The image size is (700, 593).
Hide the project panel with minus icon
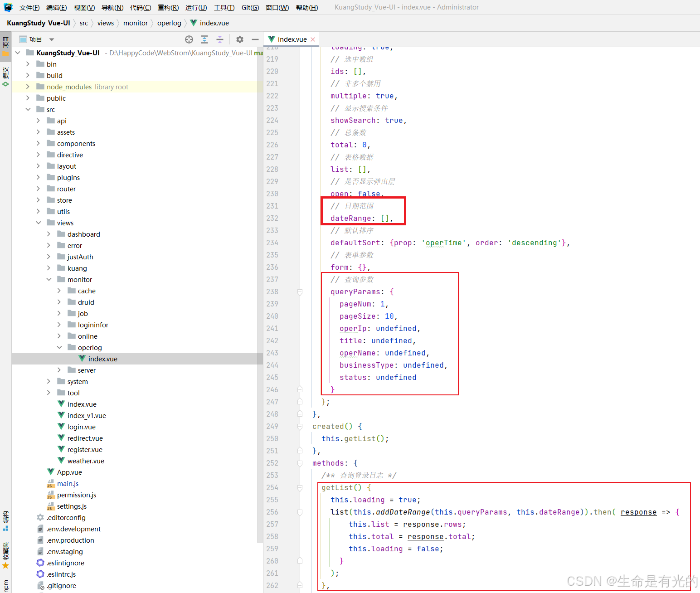click(255, 39)
